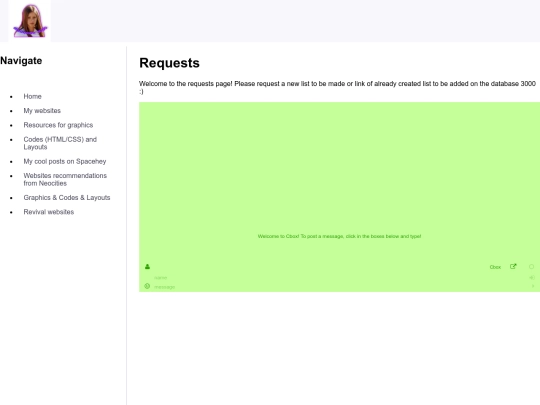Focus the message input field
This screenshot has width=540, height=405.
pos(339,287)
